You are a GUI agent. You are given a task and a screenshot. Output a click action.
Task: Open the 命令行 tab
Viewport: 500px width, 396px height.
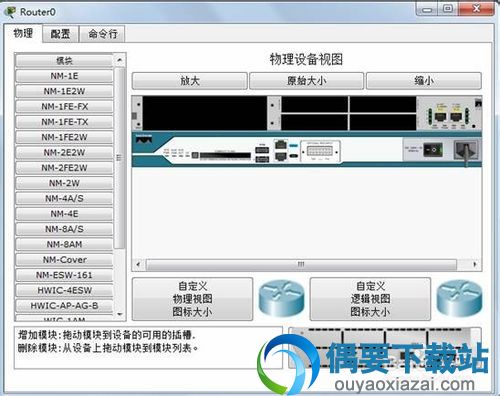tap(102, 34)
